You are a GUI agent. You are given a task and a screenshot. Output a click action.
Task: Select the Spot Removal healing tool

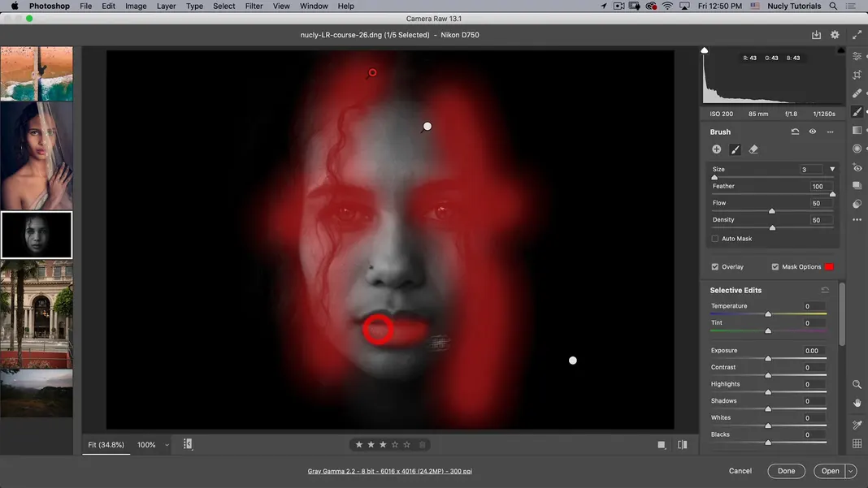click(x=857, y=93)
